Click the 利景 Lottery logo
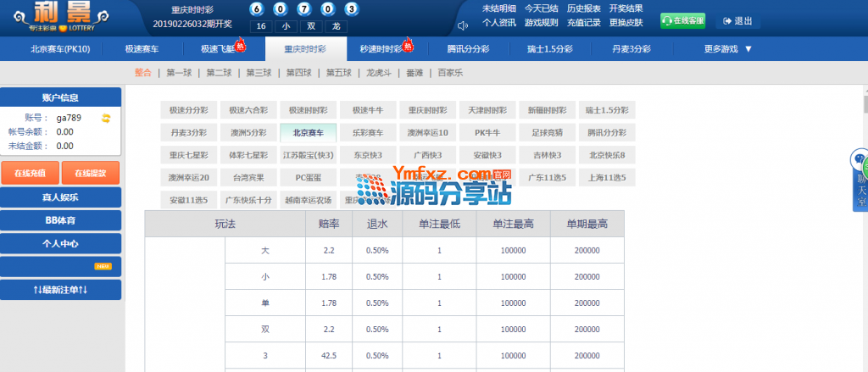 tap(59, 17)
